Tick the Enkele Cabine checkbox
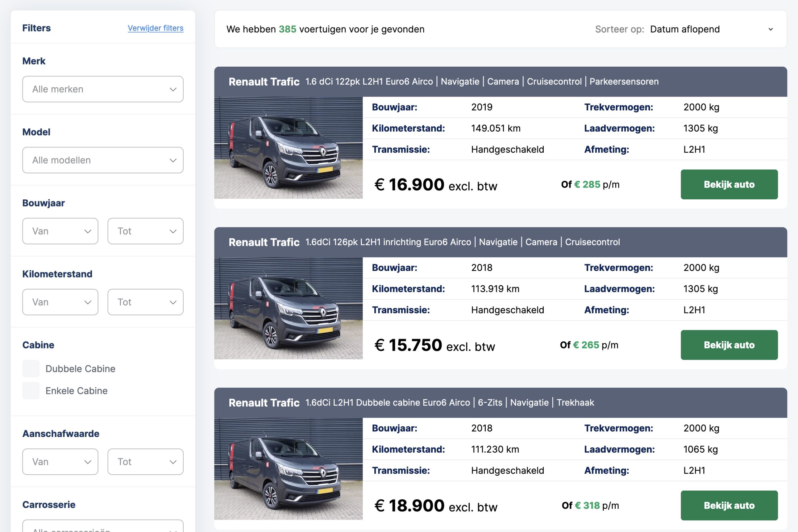The image size is (798, 532). pos(31,391)
